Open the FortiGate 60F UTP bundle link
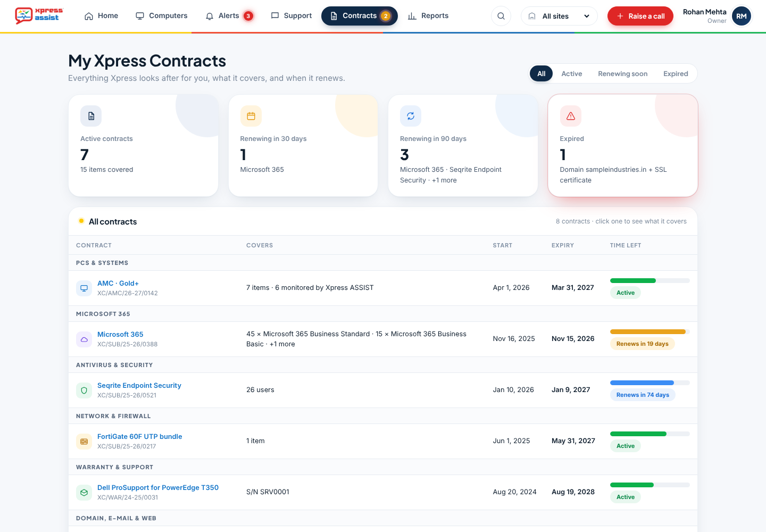The width and height of the screenshot is (766, 532). [x=140, y=437]
